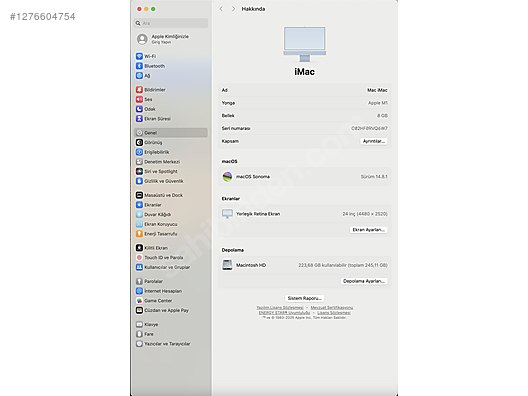The height and width of the screenshot is (396, 528).
Task: Open Bildirimler notifications icon
Action: [139, 90]
